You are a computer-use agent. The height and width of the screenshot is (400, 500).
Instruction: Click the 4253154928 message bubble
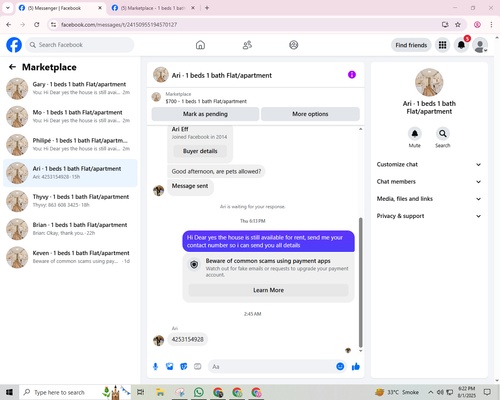[x=187, y=339]
